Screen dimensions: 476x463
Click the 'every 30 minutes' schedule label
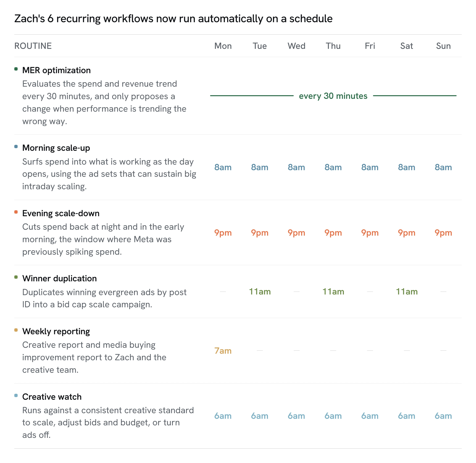coord(333,96)
